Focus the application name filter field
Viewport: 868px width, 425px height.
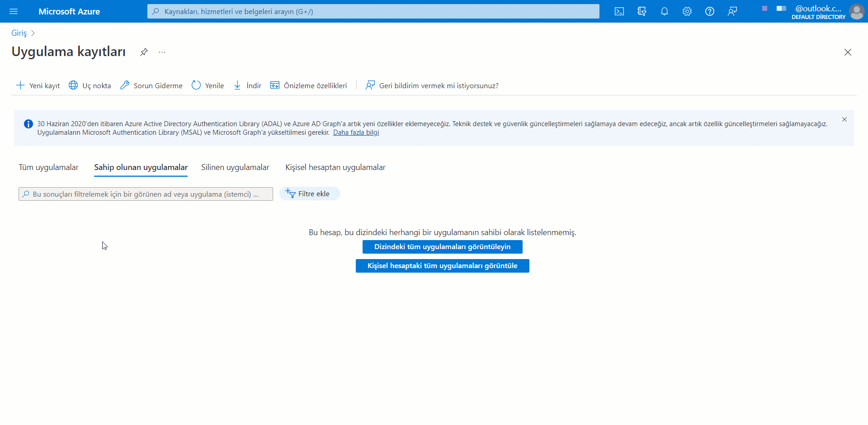[x=145, y=194]
